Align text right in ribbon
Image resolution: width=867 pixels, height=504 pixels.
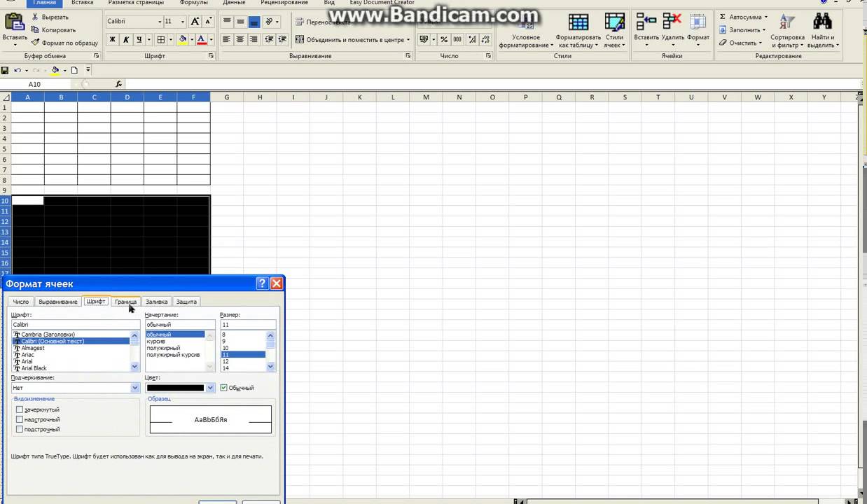tap(254, 40)
